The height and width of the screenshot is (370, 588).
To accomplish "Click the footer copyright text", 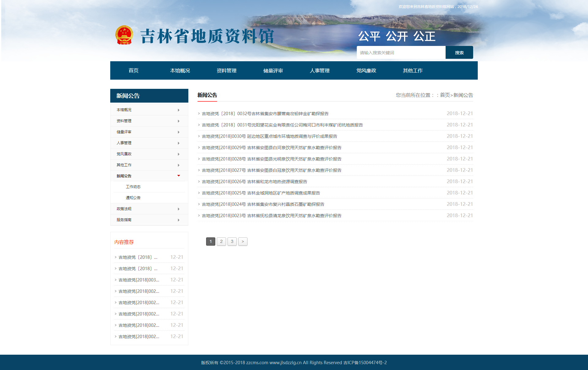I will [294, 363].
